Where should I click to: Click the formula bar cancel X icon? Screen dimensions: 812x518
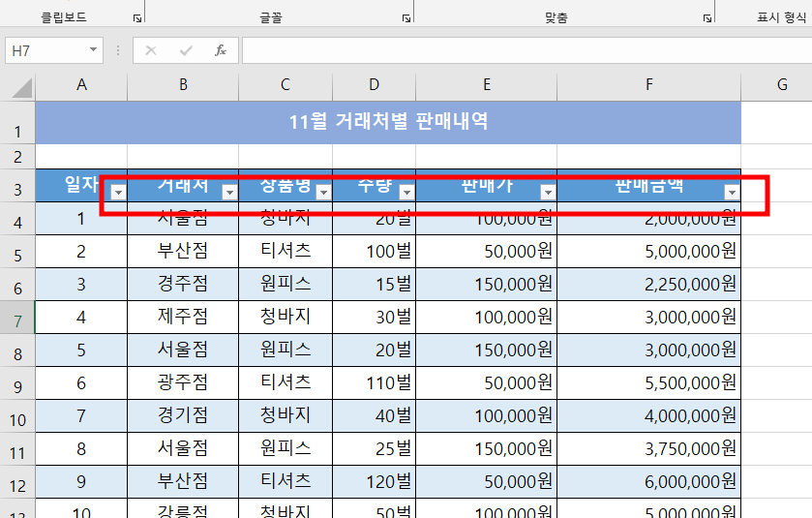pos(151,50)
